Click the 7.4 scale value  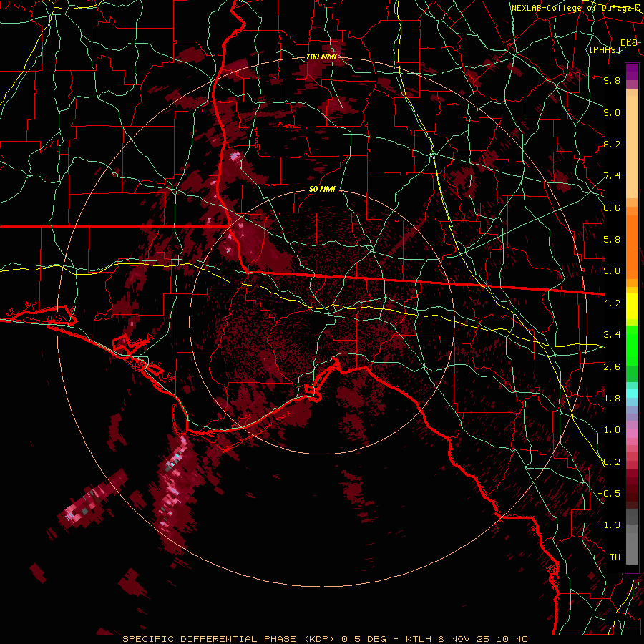[612, 176]
